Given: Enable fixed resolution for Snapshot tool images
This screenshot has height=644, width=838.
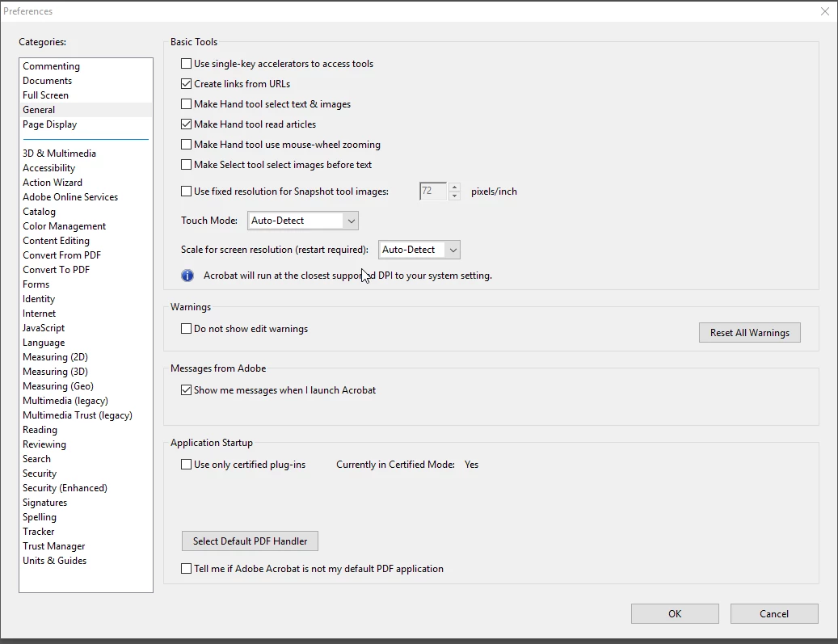Looking at the screenshot, I should click(x=186, y=192).
